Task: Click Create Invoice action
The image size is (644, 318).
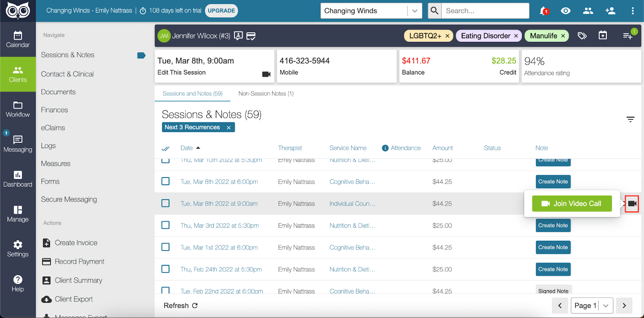Action: [x=70, y=243]
